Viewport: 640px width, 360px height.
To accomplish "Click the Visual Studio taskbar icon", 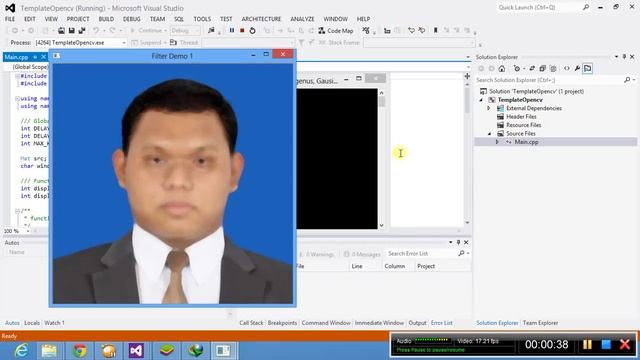I will 136,351.
